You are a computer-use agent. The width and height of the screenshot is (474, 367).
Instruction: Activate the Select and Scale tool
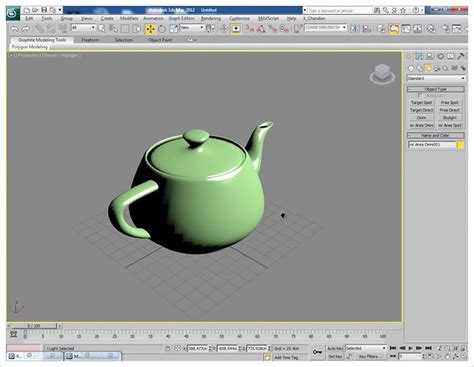(173, 29)
